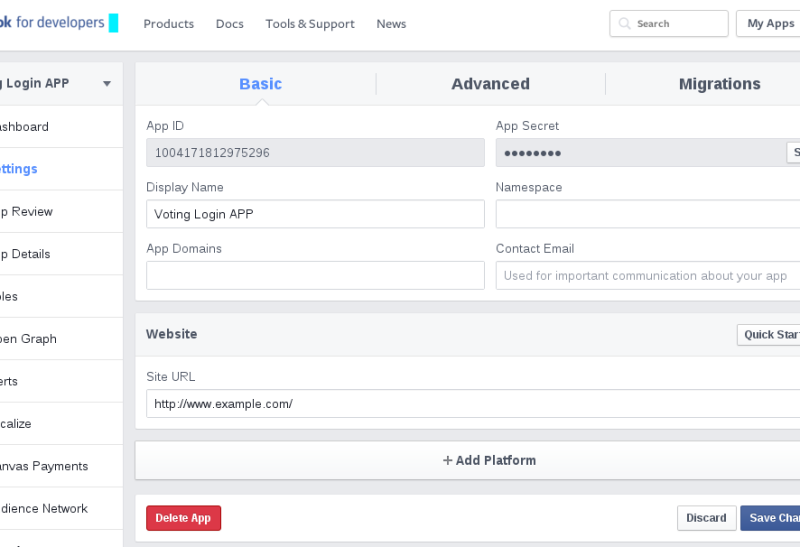Open Audience Network in the sidebar
800x547 pixels.
point(61,508)
